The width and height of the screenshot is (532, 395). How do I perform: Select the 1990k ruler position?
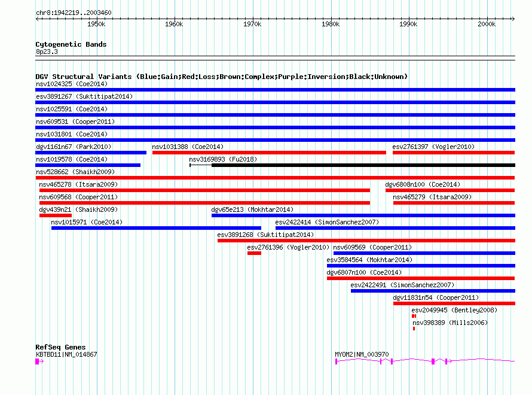click(x=408, y=24)
